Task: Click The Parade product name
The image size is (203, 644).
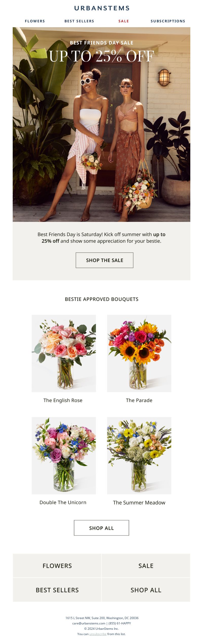Action: click(139, 400)
